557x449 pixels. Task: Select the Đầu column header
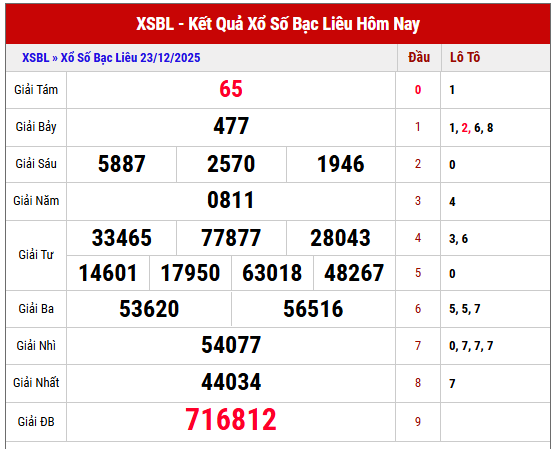tap(419, 57)
